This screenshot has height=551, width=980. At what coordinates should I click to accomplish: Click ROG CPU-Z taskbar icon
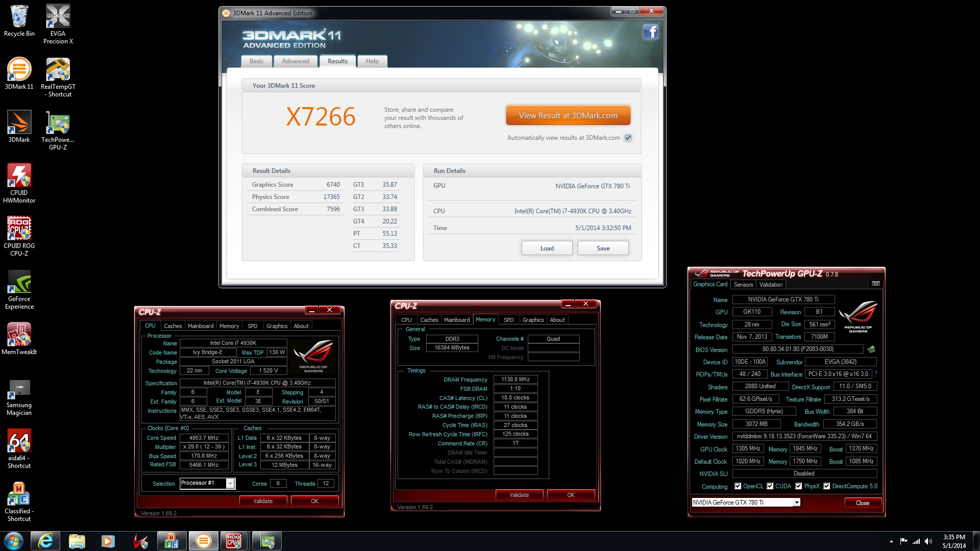tap(234, 541)
